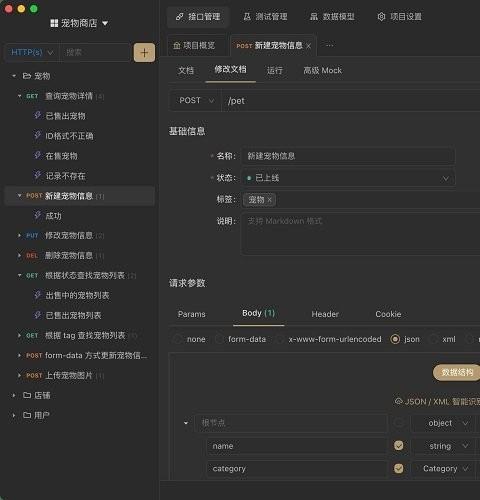Select the 已售出宠物 case icon

(x=38, y=116)
